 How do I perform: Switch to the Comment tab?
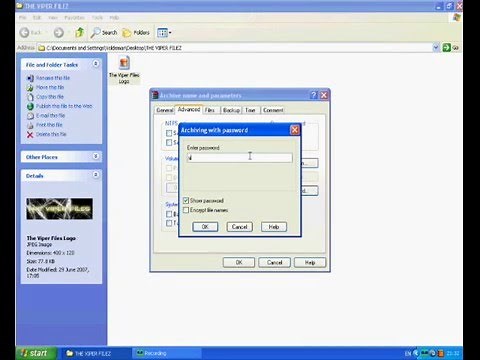273,110
